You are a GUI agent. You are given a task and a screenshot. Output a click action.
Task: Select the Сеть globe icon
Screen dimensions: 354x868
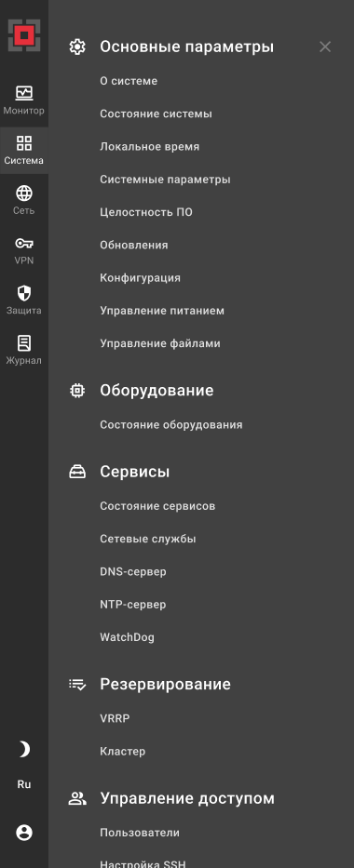pos(24,194)
